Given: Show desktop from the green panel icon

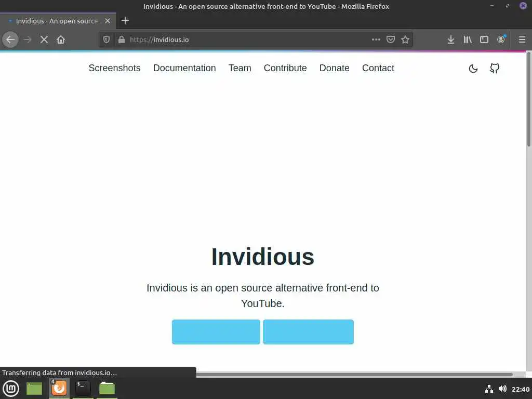Looking at the screenshot, I should pos(34,389).
